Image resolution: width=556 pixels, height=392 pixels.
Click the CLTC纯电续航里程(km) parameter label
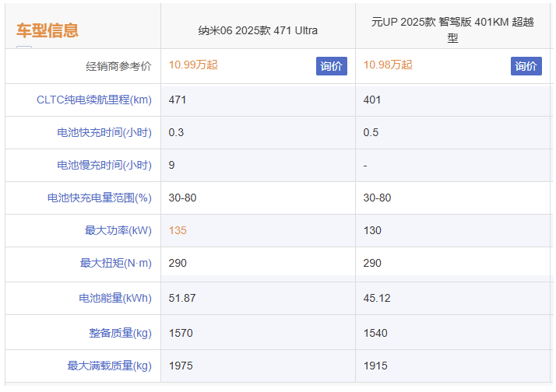pos(93,100)
